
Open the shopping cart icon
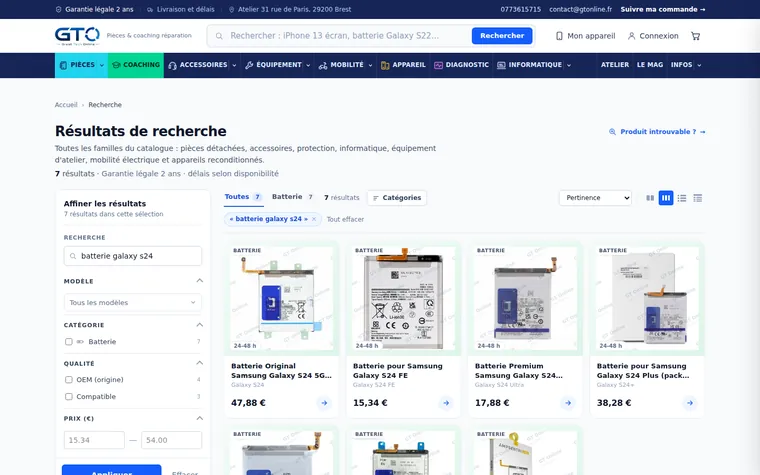696,36
